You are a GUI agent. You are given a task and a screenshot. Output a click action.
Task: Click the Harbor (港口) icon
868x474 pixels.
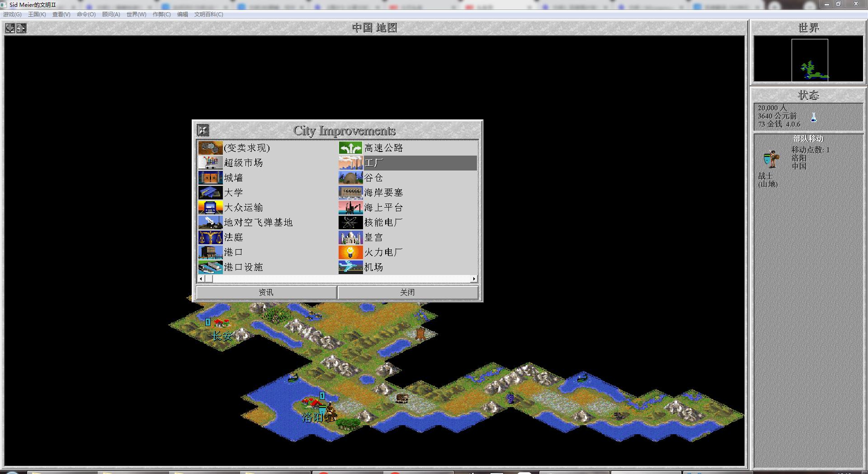tap(210, 252)
